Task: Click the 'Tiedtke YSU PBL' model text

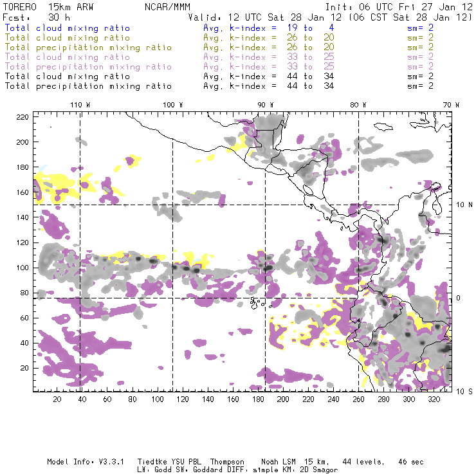Action: point(169,462)
